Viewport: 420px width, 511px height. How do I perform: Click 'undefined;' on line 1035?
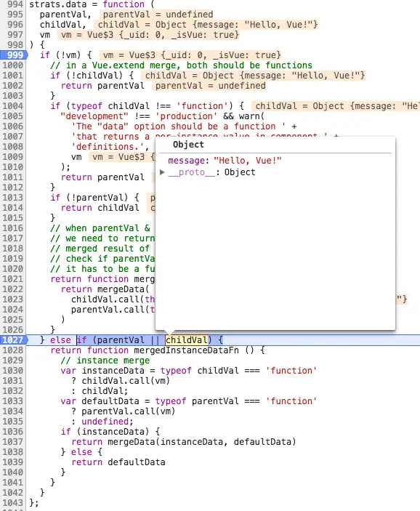(x=108, y=422)
